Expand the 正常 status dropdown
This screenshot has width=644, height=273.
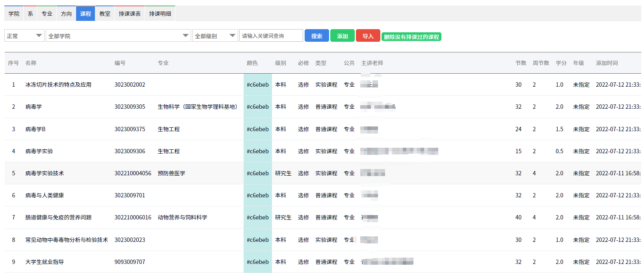click(24, 35)
